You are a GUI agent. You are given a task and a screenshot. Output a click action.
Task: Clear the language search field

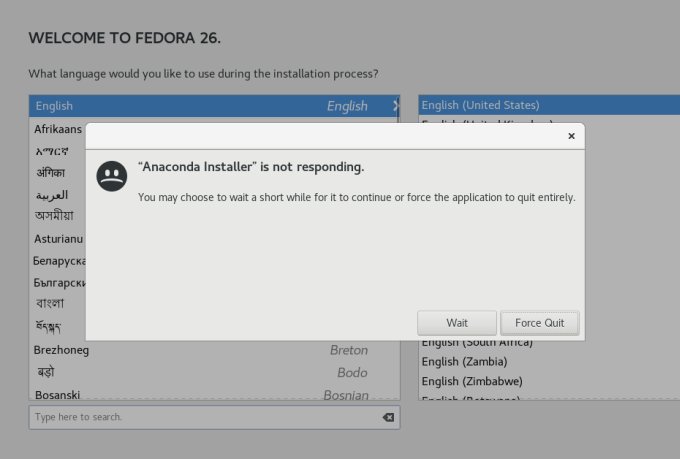(388, 417)
